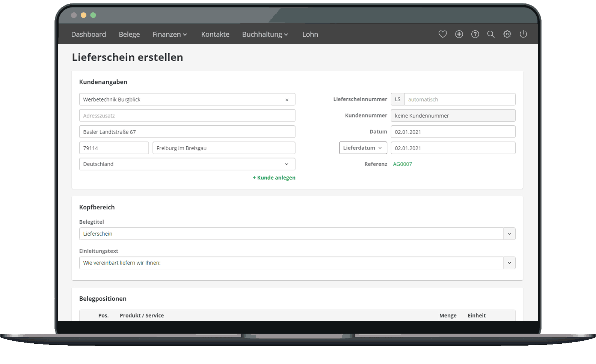Expand the Finanzen menu
The height and width of the screenshot is (364, 596).
click(169, 35)
